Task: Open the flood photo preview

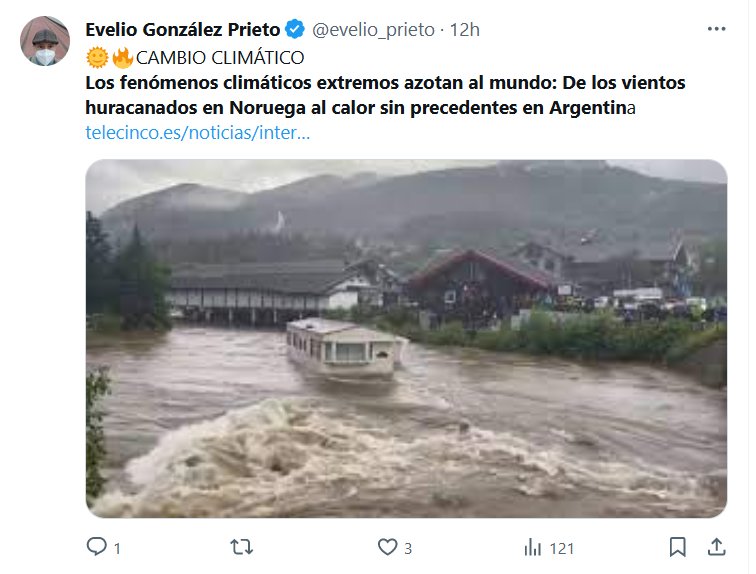Action: point(406,338)
